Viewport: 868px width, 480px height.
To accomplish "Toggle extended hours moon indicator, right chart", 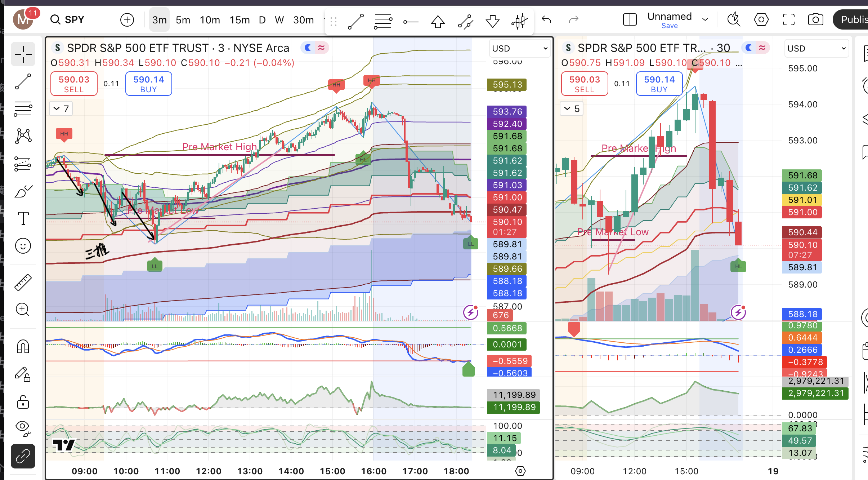I will [749, 48].
